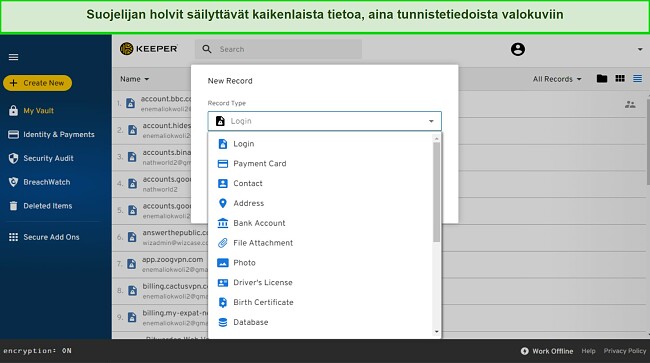Expand the account dropdown arrow
650x363 pixels.
coord(640,49)
